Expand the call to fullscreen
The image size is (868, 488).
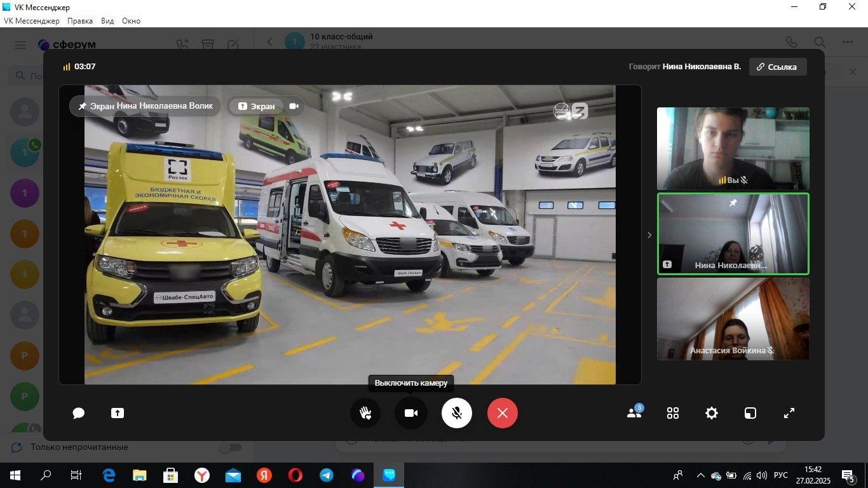pyautogui.click(x=789, y=413)
